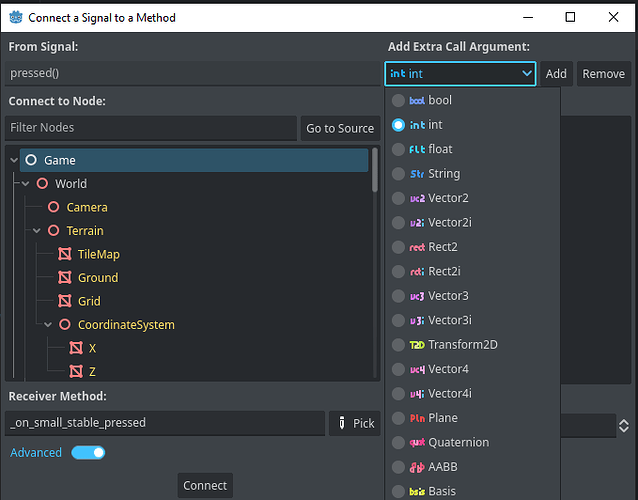Close the argument type dropdown

pos(527,74)
